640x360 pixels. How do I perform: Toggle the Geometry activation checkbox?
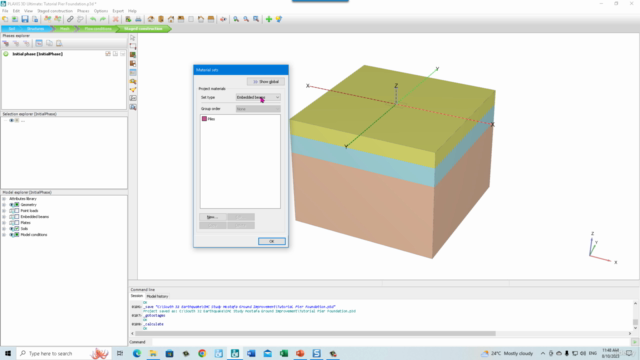point(17,204)
